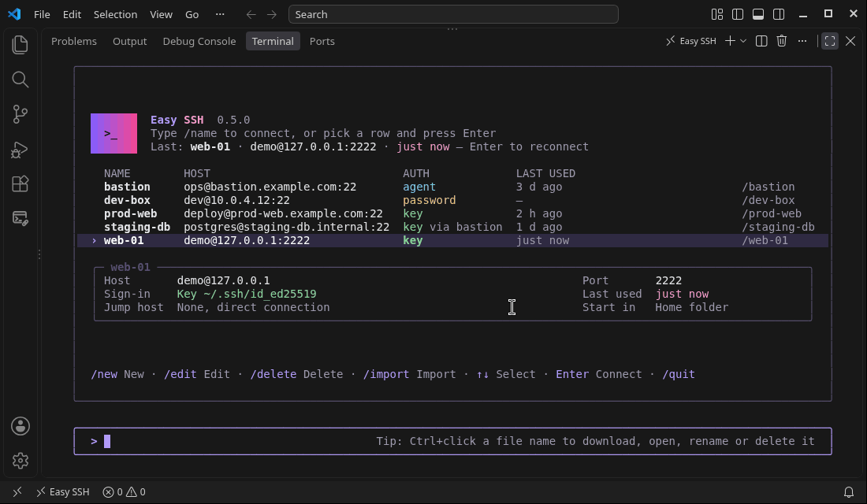Screen dimensions: 867x504
Task: Click ops@bastion.example.com:22 host text
Action: point(270,187)
